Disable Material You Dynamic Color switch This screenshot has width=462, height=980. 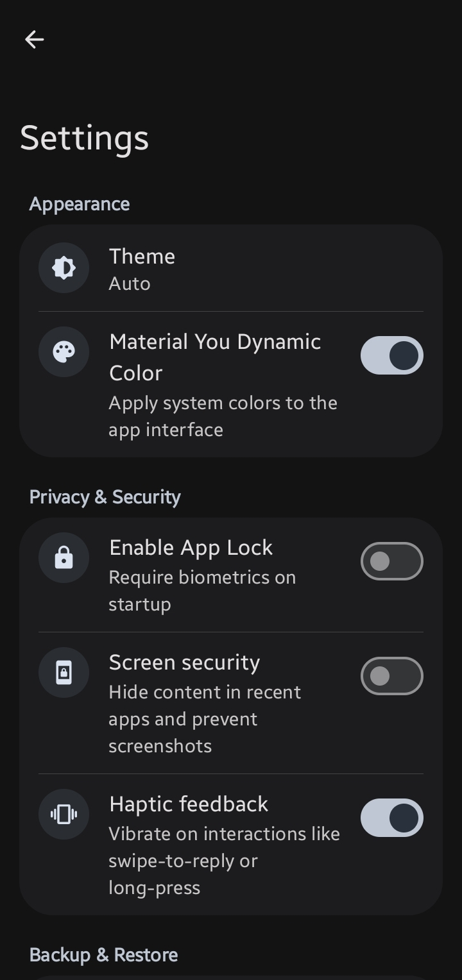[392, 355]
